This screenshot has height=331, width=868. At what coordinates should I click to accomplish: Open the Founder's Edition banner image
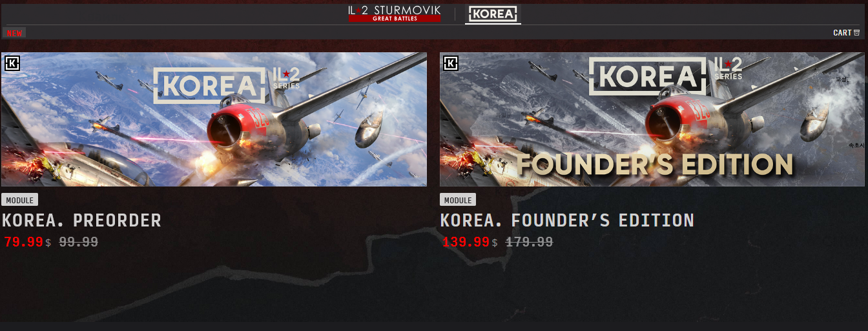[652, 119]
